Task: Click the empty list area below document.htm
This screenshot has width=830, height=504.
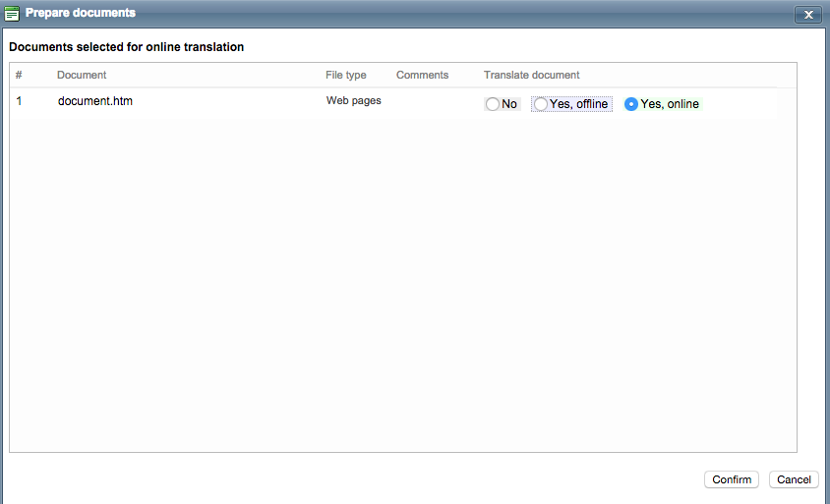Action: (x=393, y=285)
